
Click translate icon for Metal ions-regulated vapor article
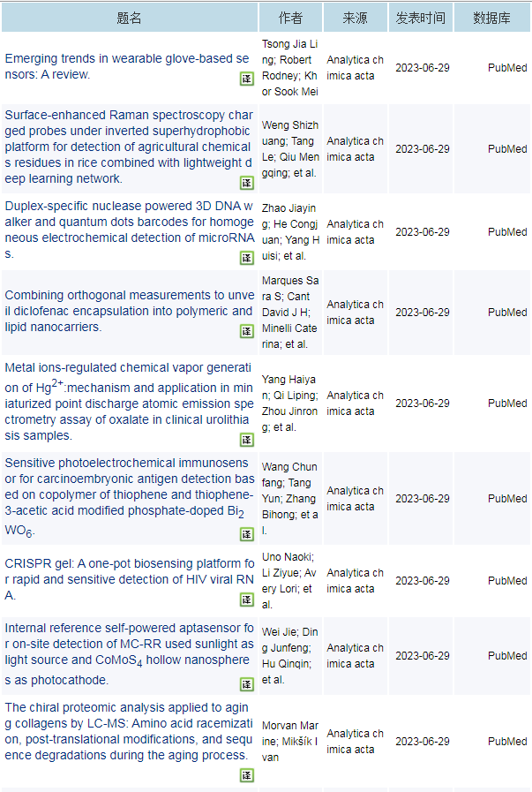(x=247, y=440)
